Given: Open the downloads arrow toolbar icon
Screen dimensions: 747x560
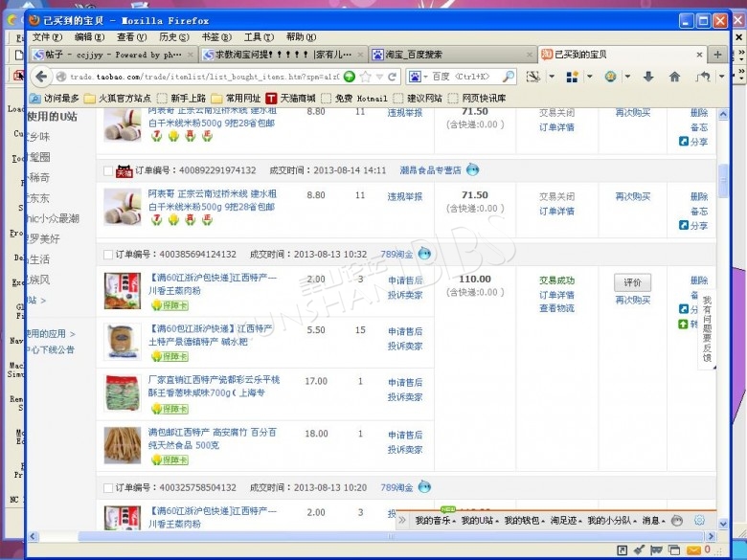Looking at the screenshot, I should 648,77.
